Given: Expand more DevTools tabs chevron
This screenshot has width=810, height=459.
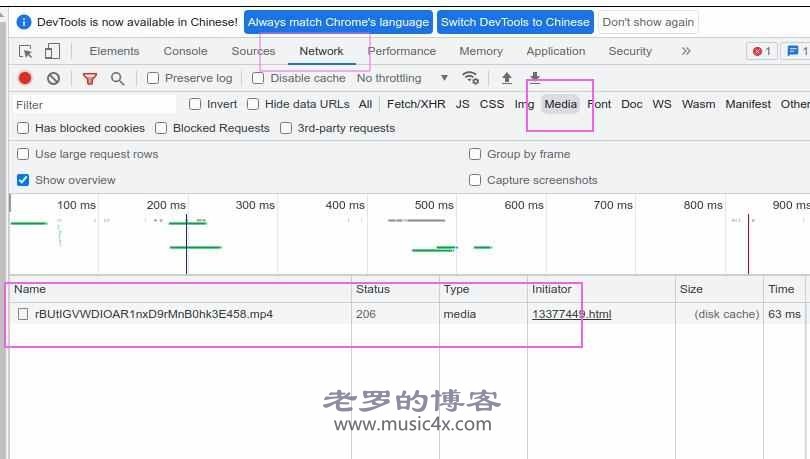Looking at the screenshot, I should (x=685, y=51).
